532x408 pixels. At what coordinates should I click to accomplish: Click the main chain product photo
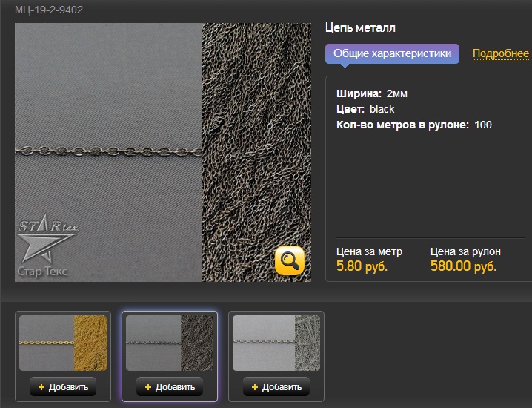[x=163, y=152]
